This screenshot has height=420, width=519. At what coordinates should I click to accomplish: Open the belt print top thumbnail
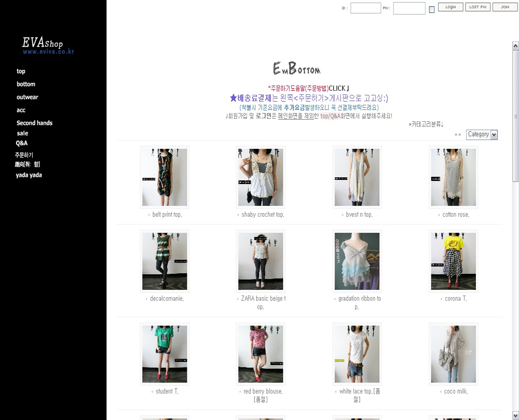[165, 177]
